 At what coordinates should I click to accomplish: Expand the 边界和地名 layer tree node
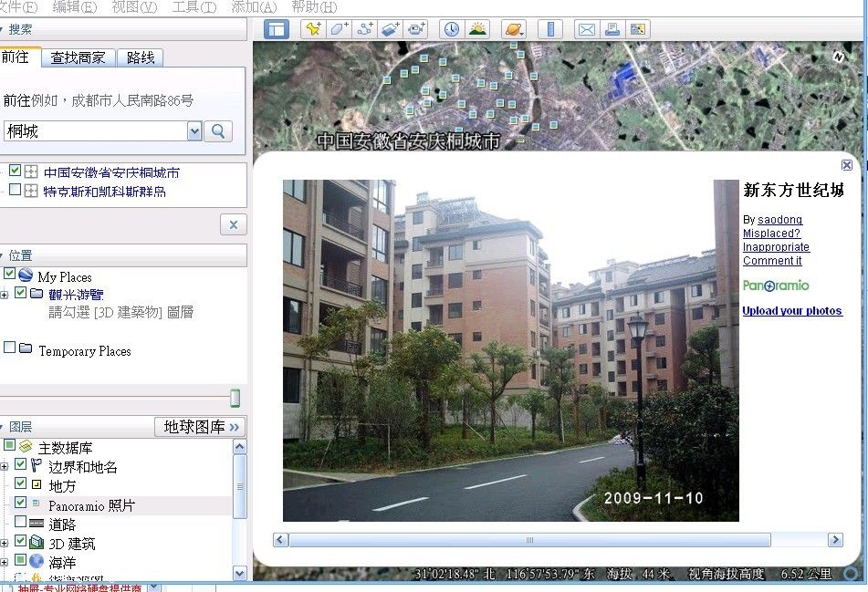pos(5,465)
